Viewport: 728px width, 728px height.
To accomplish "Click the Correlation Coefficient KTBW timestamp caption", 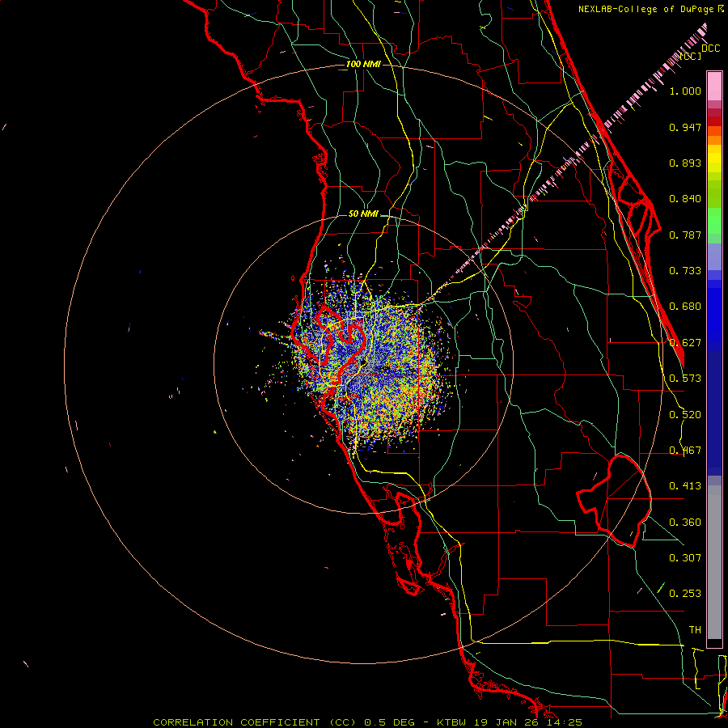I will pyautogui.click(x=367, y=722).
